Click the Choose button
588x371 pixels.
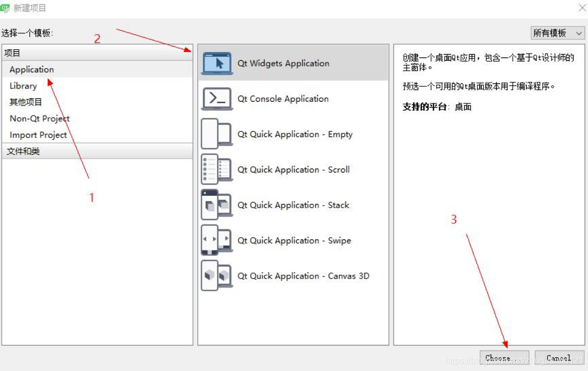click(x=505, y=358)
